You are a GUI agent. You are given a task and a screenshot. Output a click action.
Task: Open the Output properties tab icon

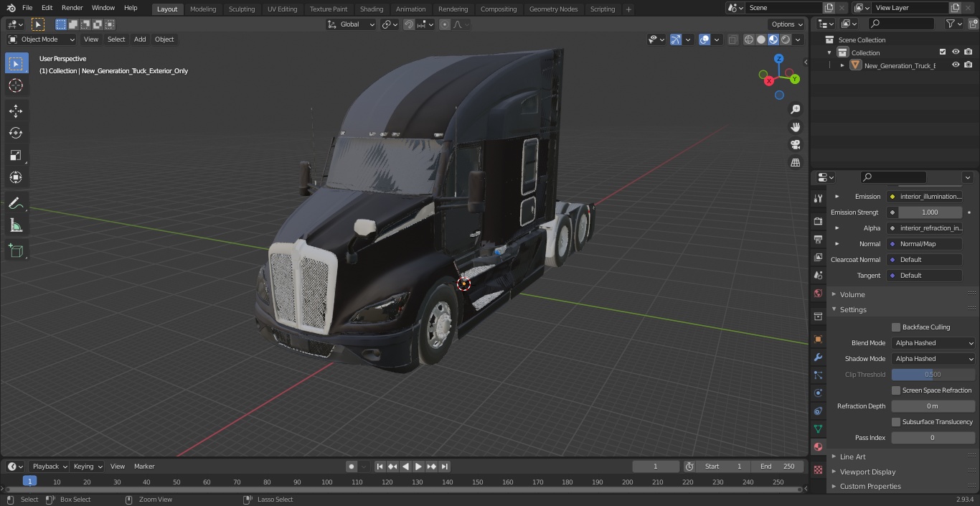818,239
